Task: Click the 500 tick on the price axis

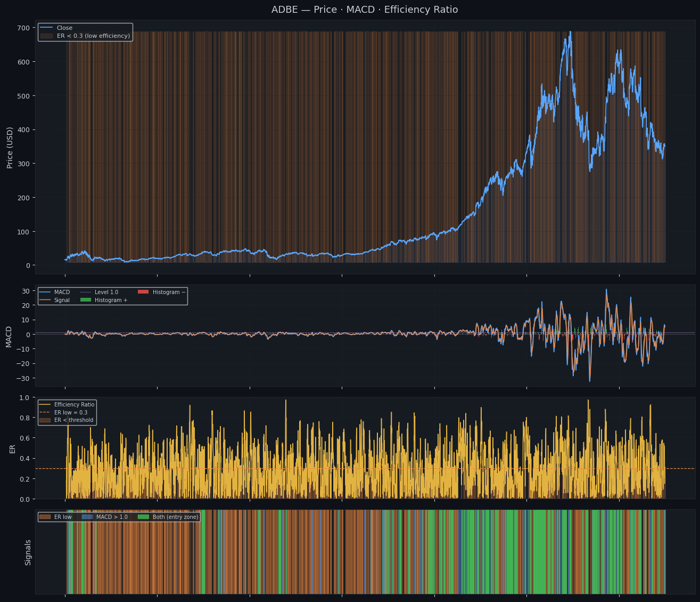Action: pos(24,96)
